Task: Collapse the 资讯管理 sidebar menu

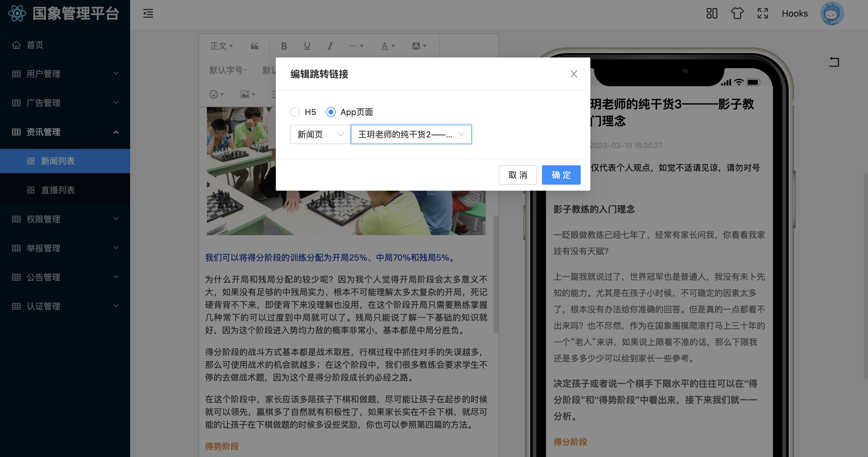Action: 65,132
